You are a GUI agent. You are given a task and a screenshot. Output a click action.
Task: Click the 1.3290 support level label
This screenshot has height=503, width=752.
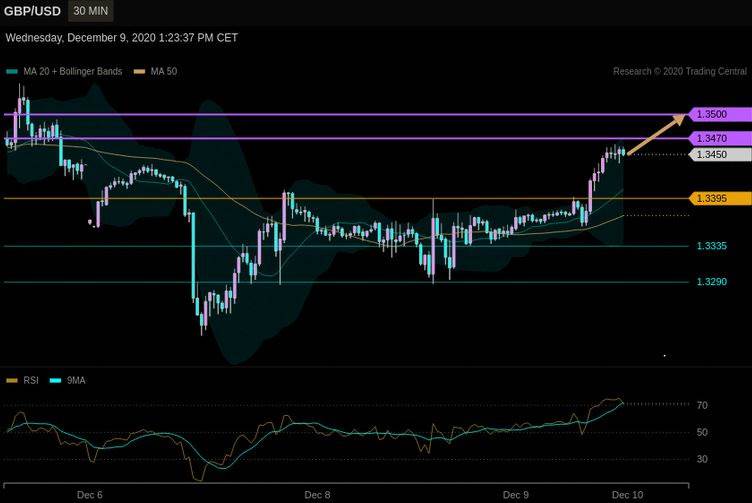pyautogui.click(x=712, y=281)
